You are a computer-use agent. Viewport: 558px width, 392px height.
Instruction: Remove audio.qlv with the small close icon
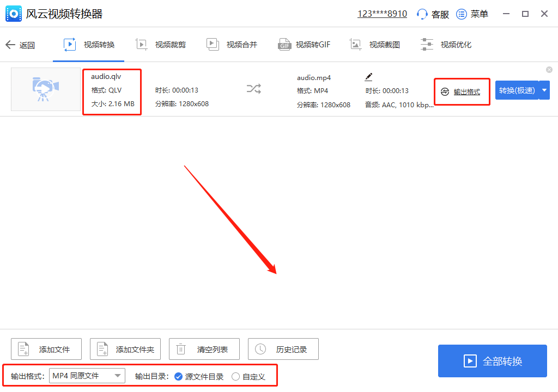click(549, 70)
